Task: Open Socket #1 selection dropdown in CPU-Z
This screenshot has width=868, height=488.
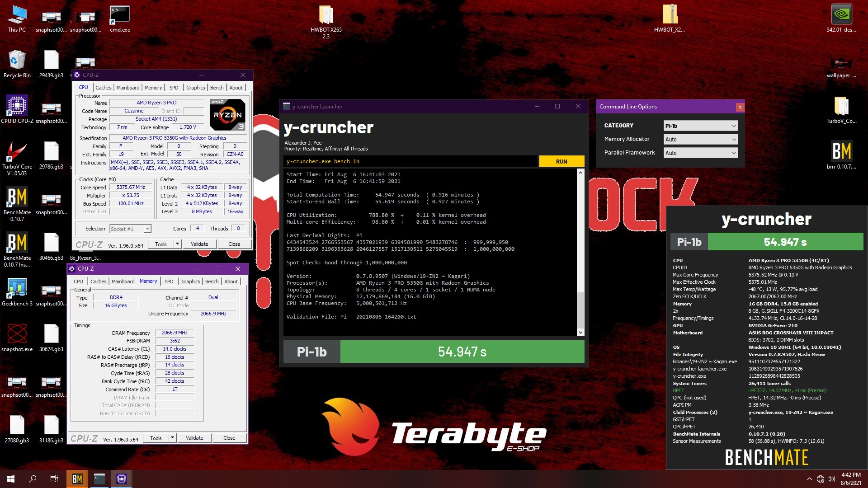Action: tap(130, 229)
